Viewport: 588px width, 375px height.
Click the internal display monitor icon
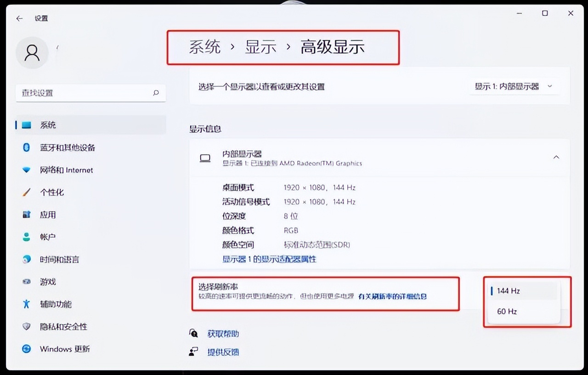[205, 158]
